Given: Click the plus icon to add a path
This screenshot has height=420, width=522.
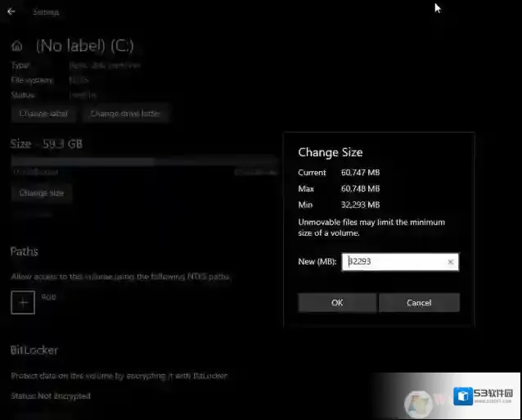Looking at the screenshot, I should [x=24, y=302].
